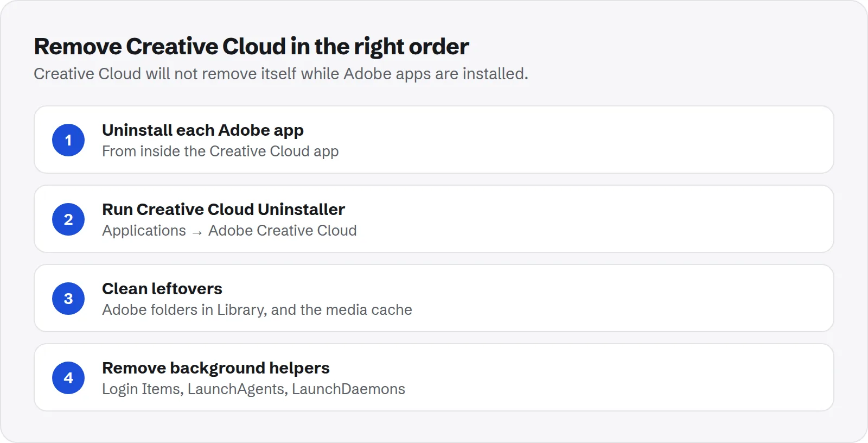Click the "Remove Creative Cloud in the right order" heading
Image resolution: width=868 pixels, height=443 pixels.
pyautogui.click(x=251, y=47)
